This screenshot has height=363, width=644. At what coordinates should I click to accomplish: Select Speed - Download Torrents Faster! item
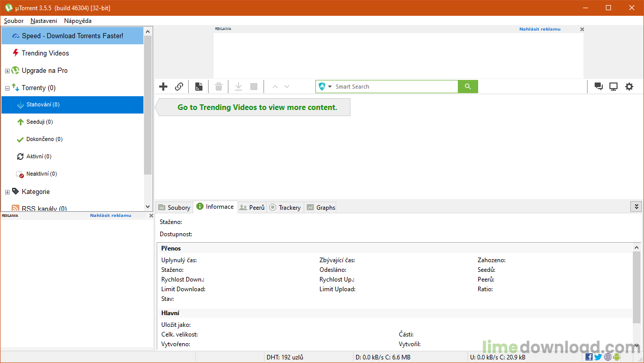[72, 36]
